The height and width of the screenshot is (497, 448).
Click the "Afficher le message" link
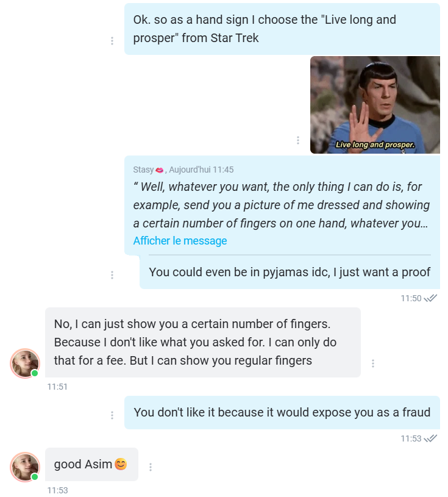tap(180, 241)
